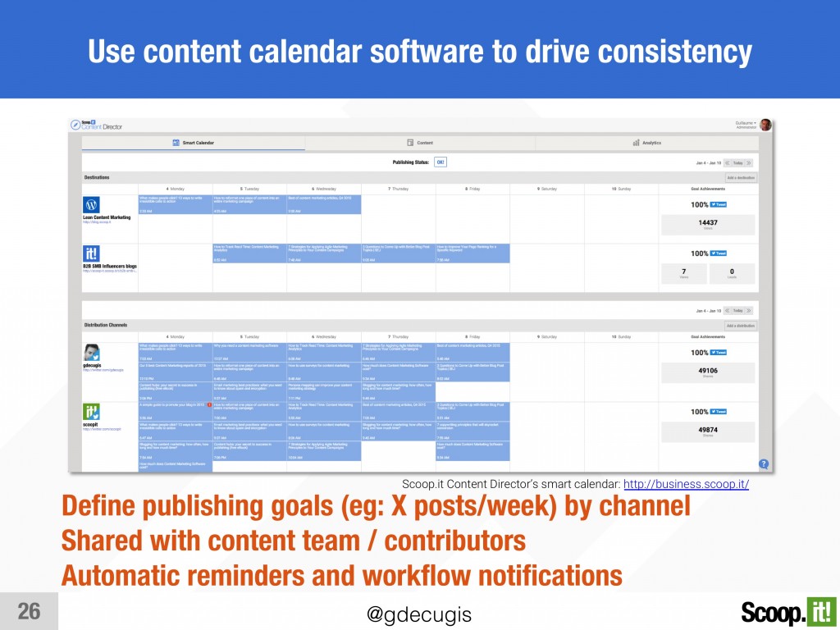Viewport: 840px width, 630px height.
Task: Click the Add a distribution button
Action: (741, 326)
